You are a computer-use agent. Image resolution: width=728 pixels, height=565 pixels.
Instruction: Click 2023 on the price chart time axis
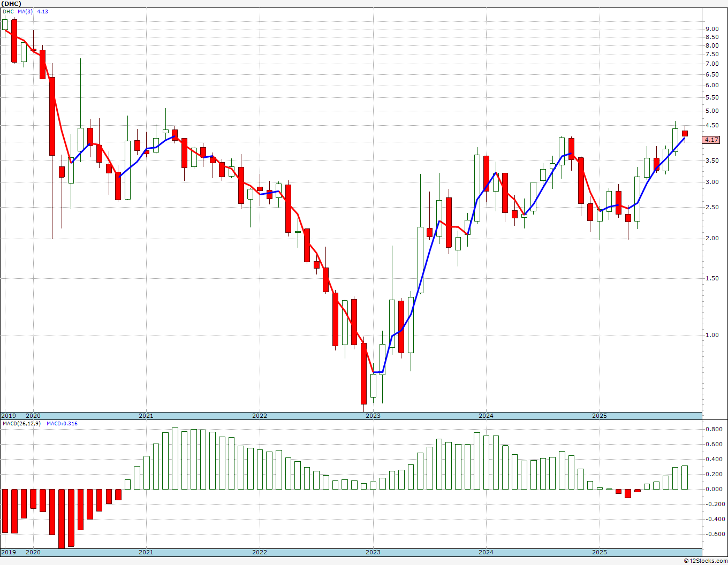click(373, 416)
